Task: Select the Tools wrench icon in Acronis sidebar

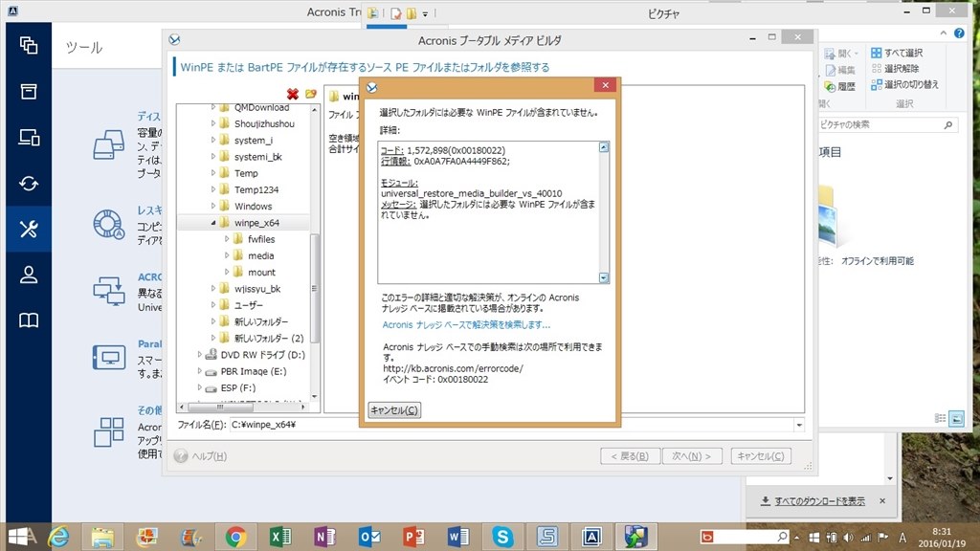Action: click(29, 230)
